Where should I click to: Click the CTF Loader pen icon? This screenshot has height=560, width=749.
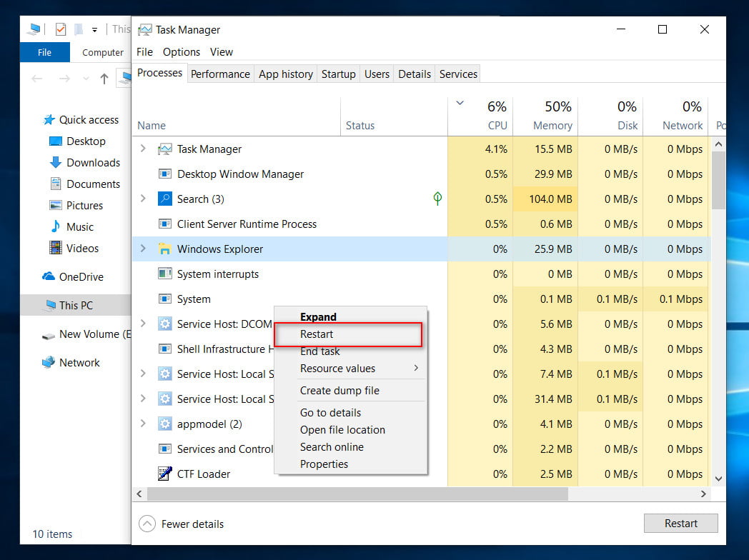165,474
